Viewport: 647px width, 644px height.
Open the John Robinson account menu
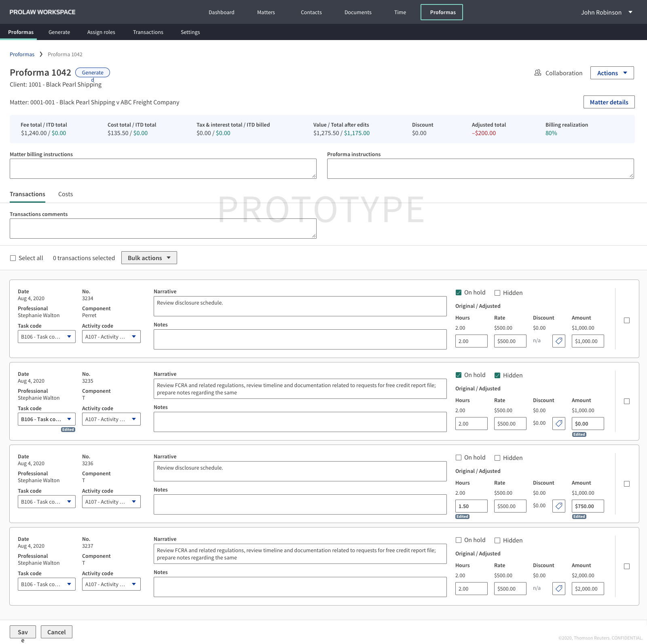pyautogui.click(x=605, y=12)
